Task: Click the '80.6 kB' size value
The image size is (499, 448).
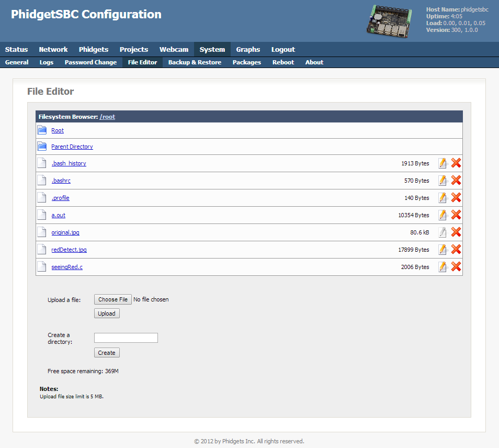Action: click(x=419, y=232)
